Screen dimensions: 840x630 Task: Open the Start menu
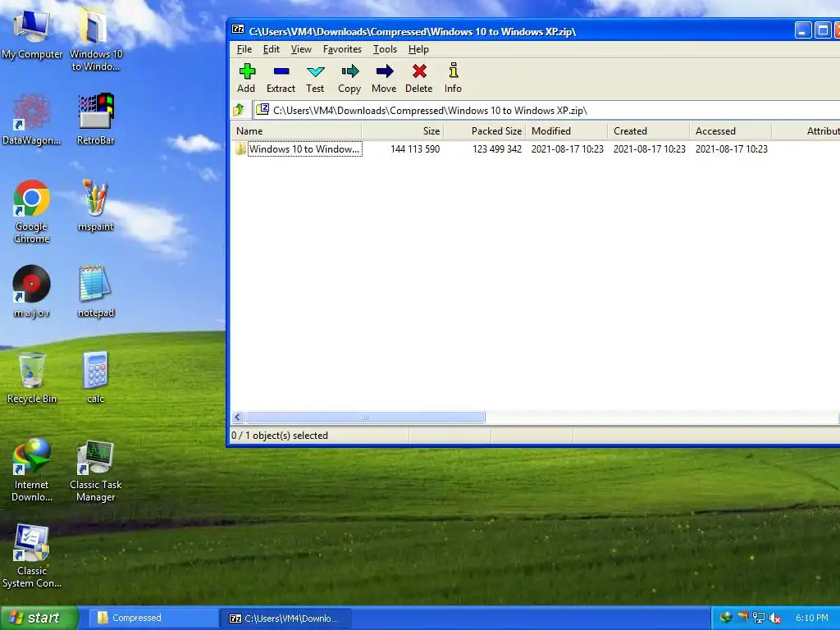[38, 618]
